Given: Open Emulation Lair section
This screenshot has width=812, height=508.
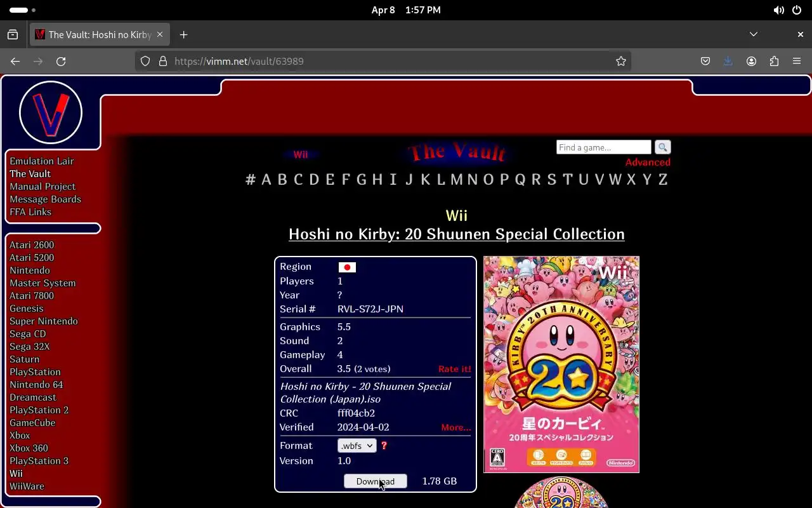Looking at the screenshot, I should click(42, 161).
